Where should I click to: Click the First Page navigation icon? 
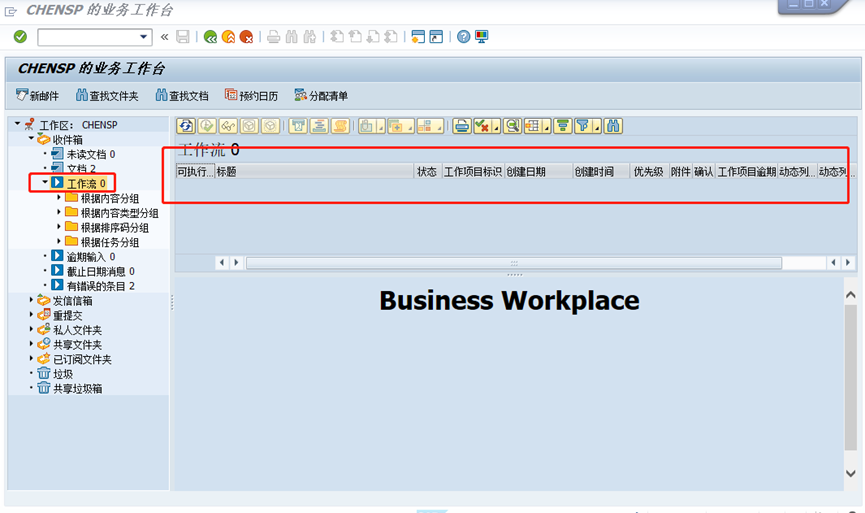pos(337,37)
